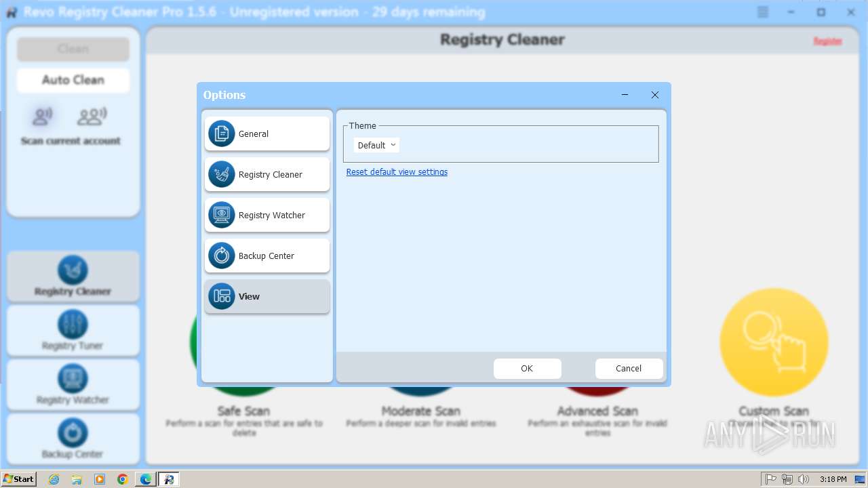This screenshot has width=868, height=488.
Task: Click the Registry Cleaner broom icon in Options
Action: coord(222,174)
